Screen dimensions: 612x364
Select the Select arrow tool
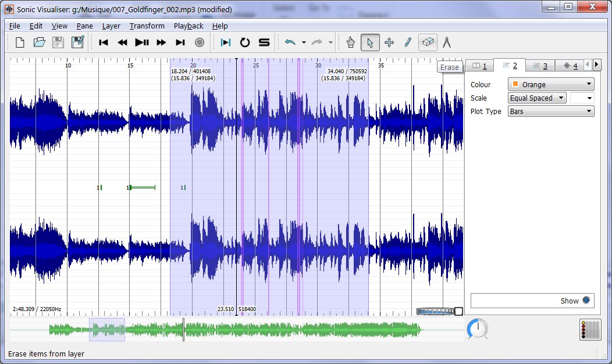click(370, 42)
